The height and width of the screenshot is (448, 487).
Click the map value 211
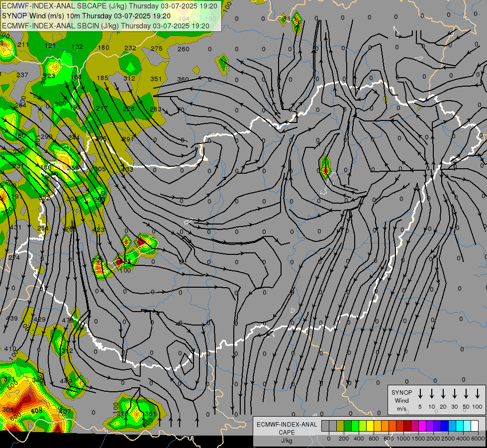tap(23, 45)
